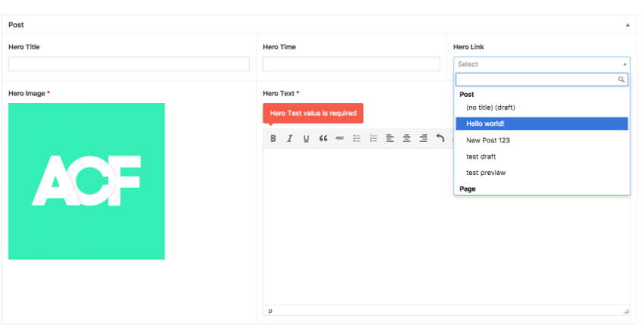Undo the last edit

coord(440,138)
